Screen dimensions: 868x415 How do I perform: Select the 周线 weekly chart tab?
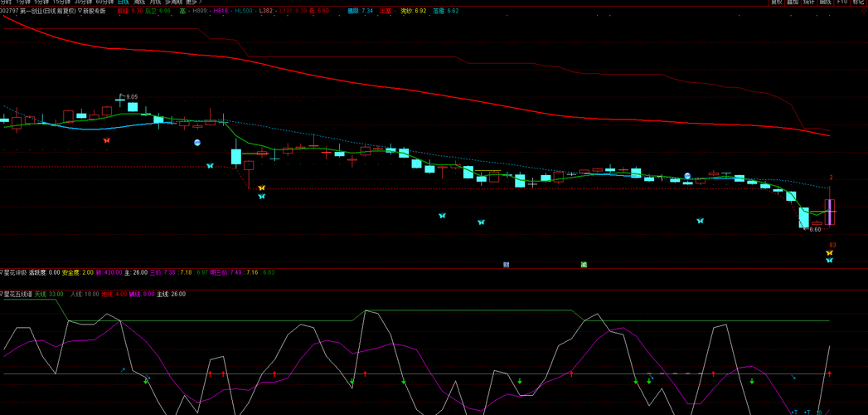[x=139, y=2]
